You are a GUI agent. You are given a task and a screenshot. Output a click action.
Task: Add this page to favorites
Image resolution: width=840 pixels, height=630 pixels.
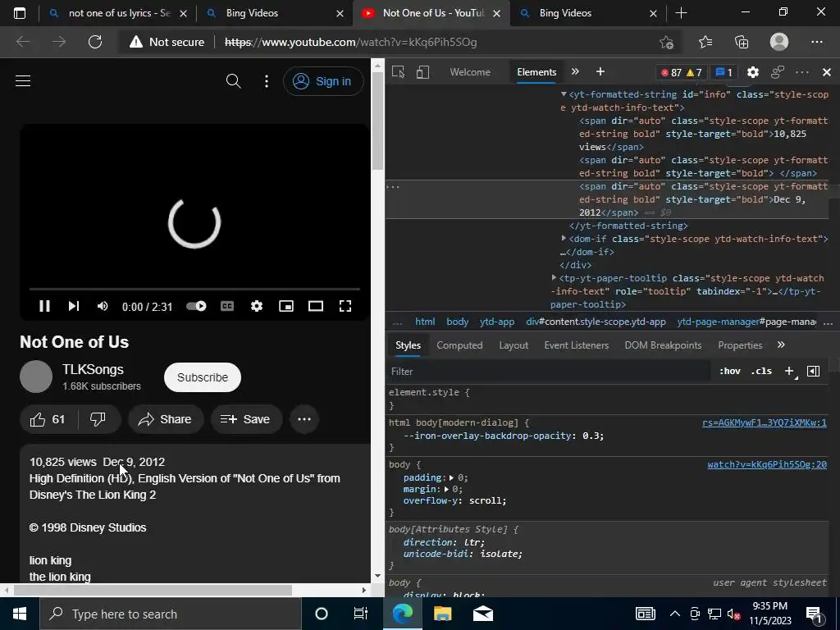(x=666, y=42)
